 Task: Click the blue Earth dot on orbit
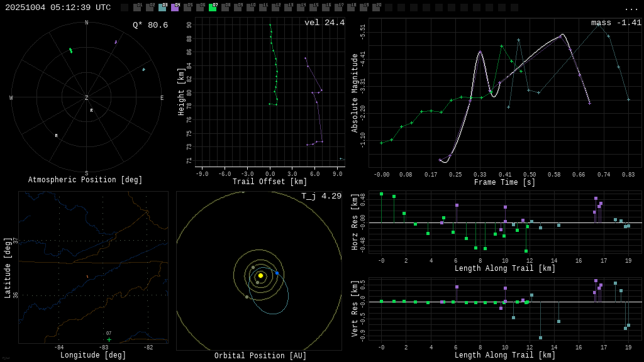pos(277,273)
